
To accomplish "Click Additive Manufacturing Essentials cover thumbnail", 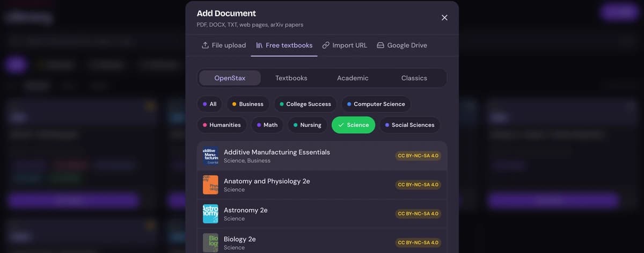I will (210, 156).
